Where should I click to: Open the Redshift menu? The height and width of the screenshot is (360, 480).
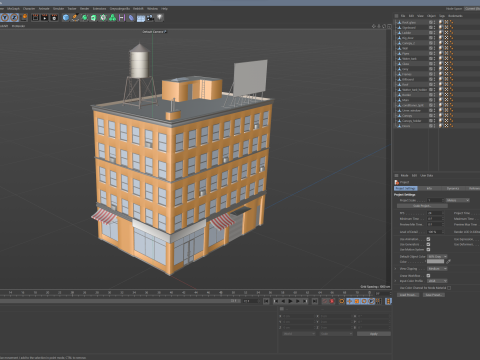pos(138,9)
